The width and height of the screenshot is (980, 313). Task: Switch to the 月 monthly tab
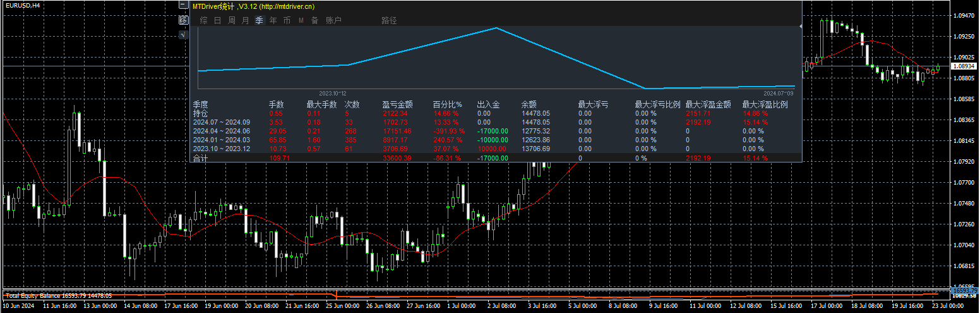click(x=245, y=20)
